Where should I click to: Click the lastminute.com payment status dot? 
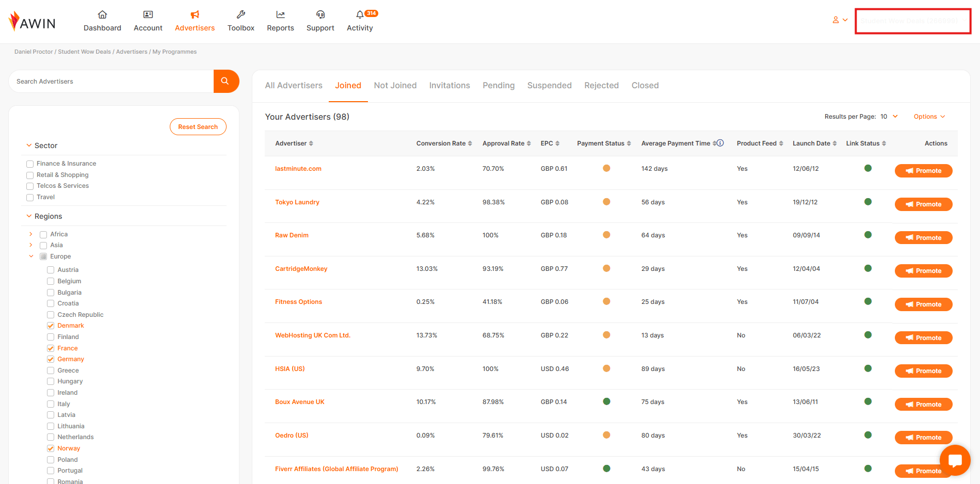click(x=606, y=168)
